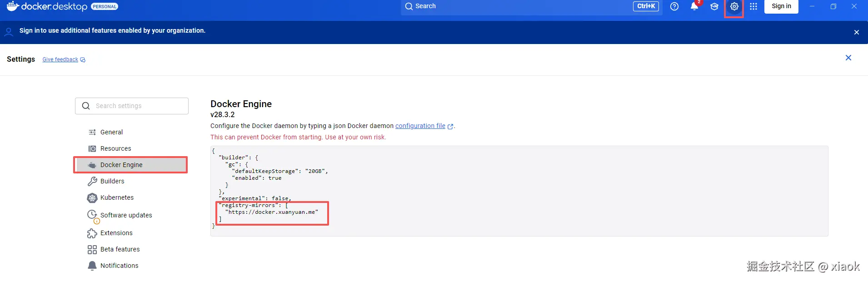Viewport: 868px width, 281px height.
Task: Open the Learning center graduation cap icon
Action: pos(714,6)
